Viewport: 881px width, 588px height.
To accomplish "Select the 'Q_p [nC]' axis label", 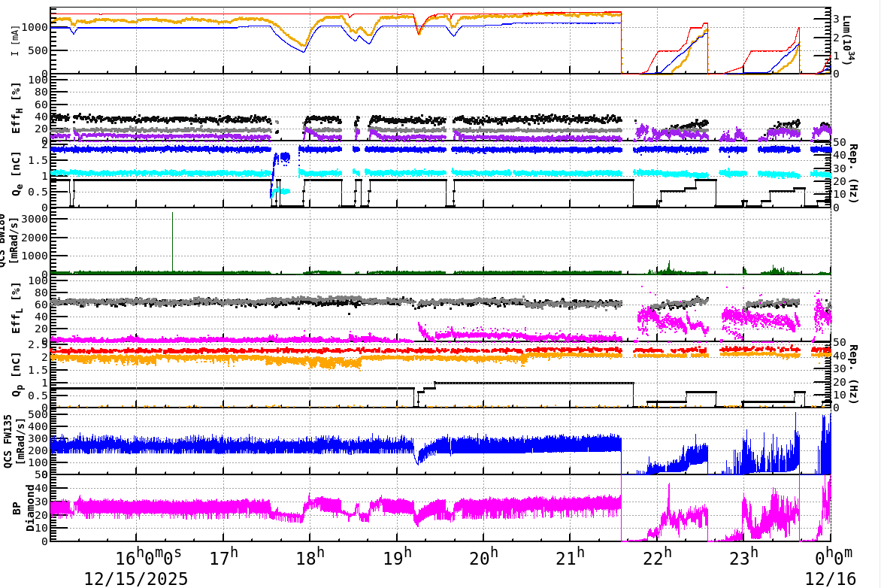I will pyautogui.click(x=17, y=374).
